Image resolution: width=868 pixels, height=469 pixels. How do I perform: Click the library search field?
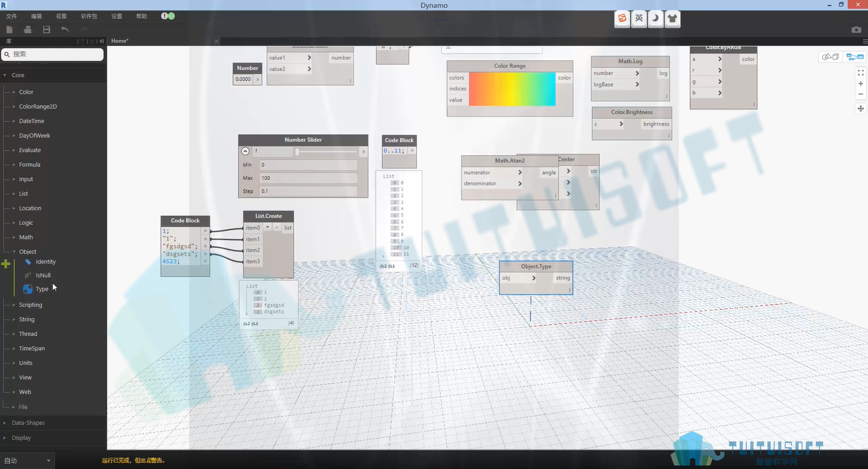[53, 55]
